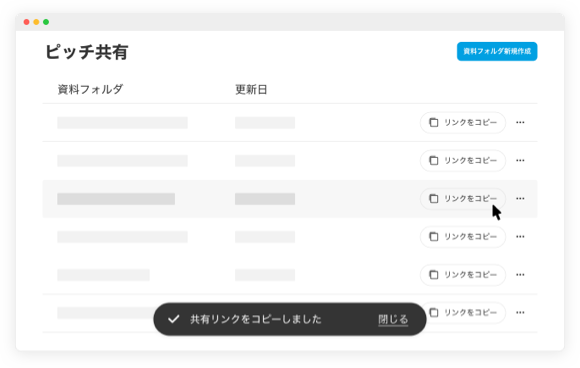Open the more options menu in last row

[520, 313]
